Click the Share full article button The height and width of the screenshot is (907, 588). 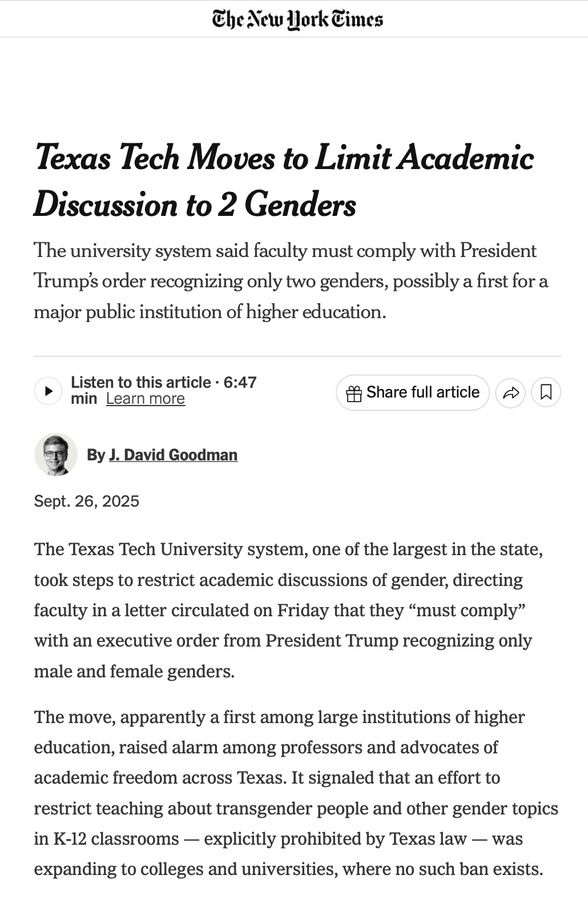pos(413,392)
